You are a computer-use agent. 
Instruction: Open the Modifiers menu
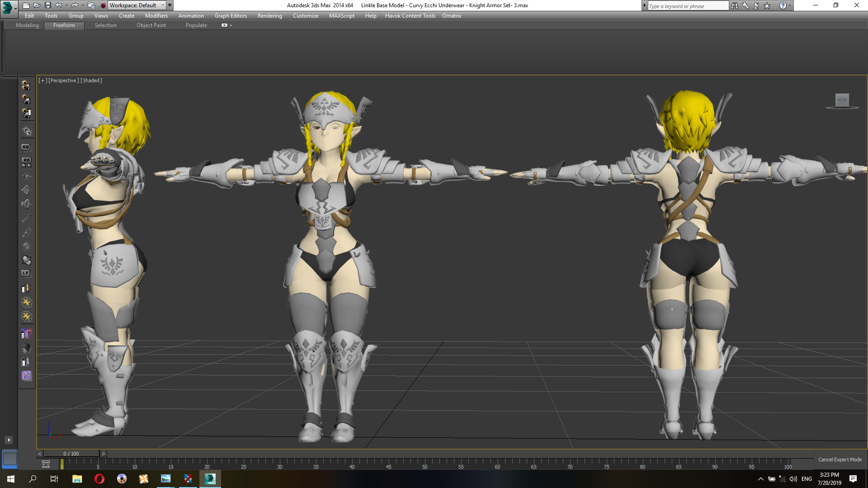tap(156, 16)
